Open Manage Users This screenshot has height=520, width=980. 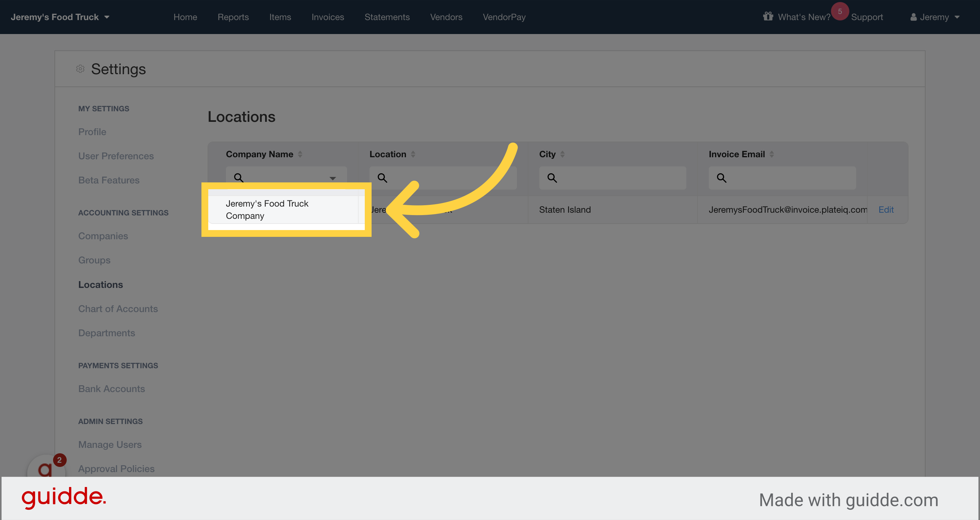pos(110,445)
